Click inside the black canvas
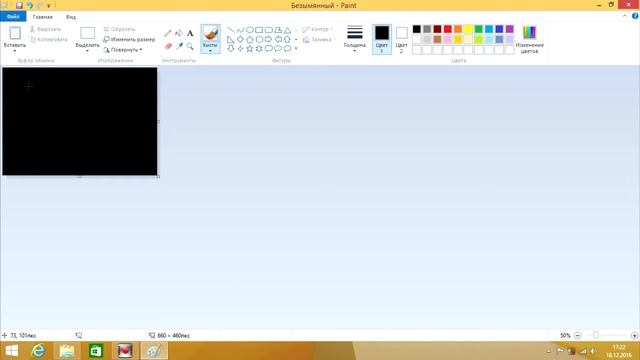The height and width of the screenshot is (360, 640). pos(80,121)
